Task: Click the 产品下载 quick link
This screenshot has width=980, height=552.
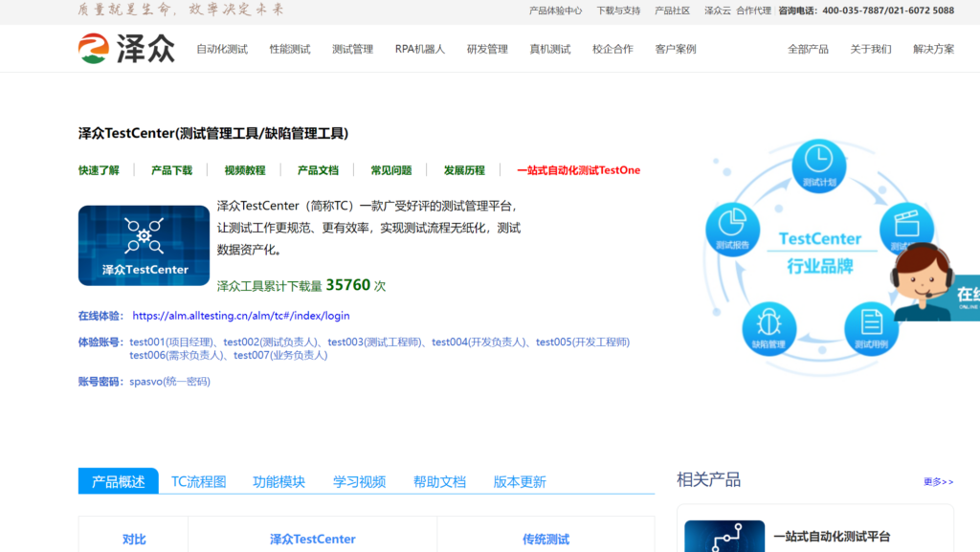Action: tap(172, 170)
